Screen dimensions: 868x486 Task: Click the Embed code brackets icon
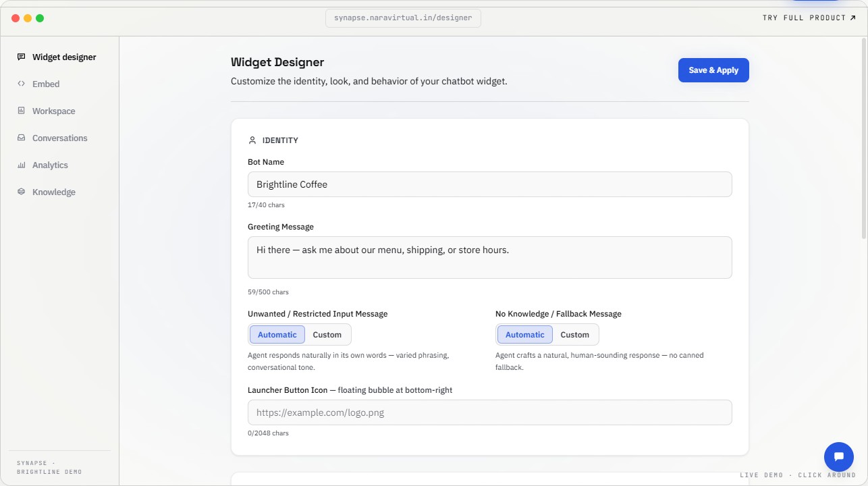coord(21,84)
